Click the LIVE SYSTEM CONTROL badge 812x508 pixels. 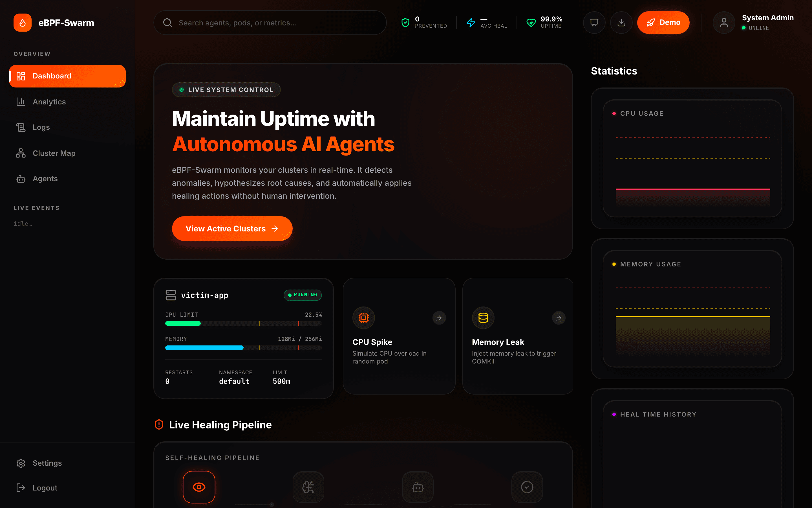tap(226, 90)
